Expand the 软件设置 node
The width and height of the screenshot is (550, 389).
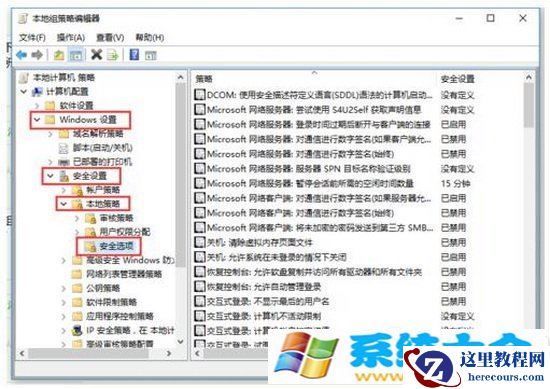(x=37, y=106)
